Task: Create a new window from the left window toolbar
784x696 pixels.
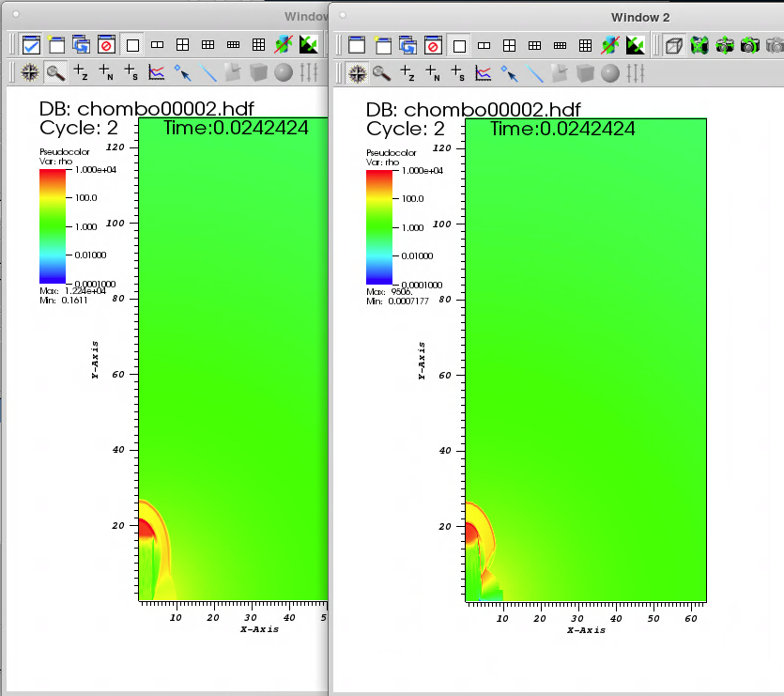Action: [56, 45]
